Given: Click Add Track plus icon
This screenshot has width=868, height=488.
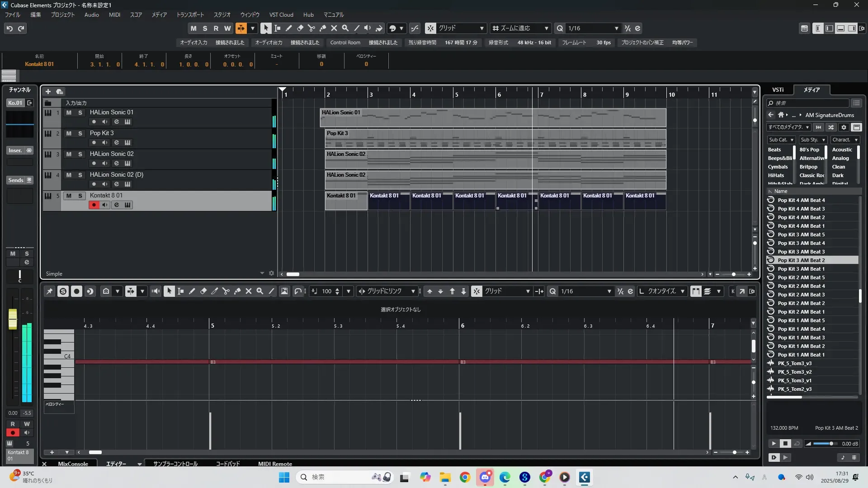Looking at the screenshot, I should tap(48, 91).
